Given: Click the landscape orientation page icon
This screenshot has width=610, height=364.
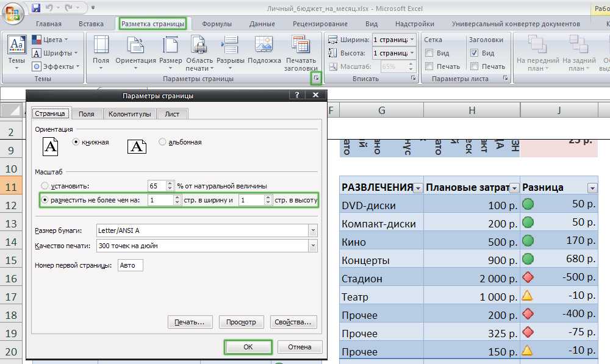Looking at the screenshot, I should coord(137,146).
